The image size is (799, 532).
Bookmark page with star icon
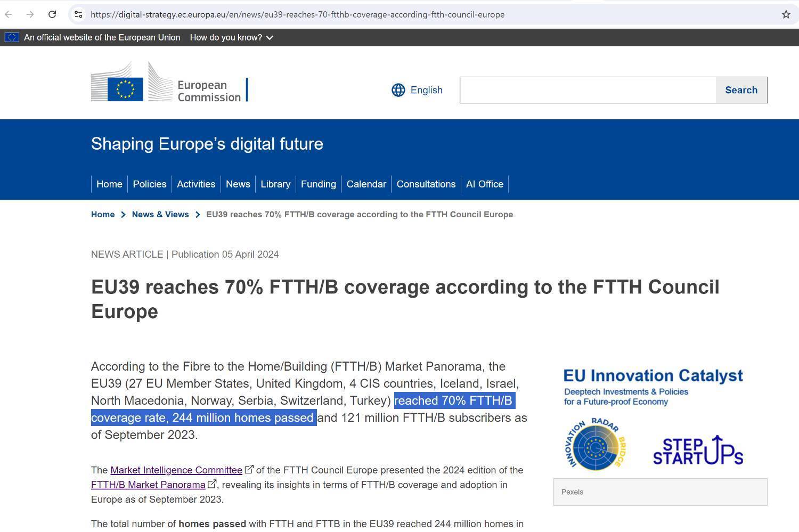tap(786, 14)
